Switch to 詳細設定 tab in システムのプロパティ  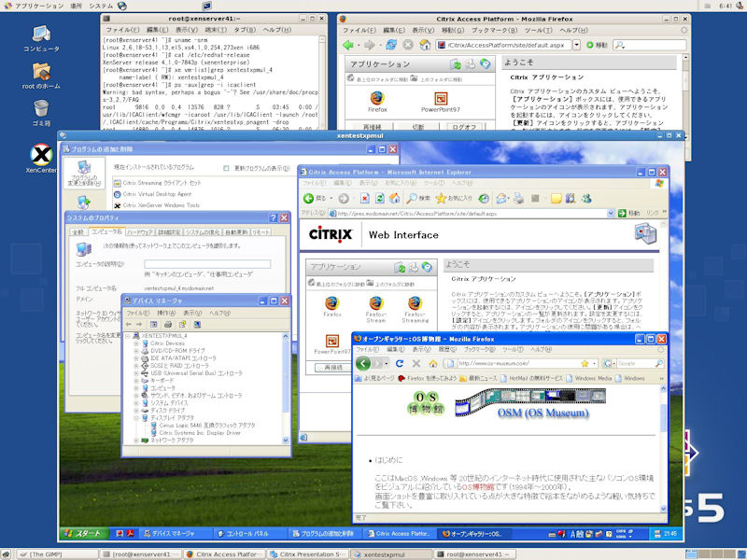coord(169,231)
